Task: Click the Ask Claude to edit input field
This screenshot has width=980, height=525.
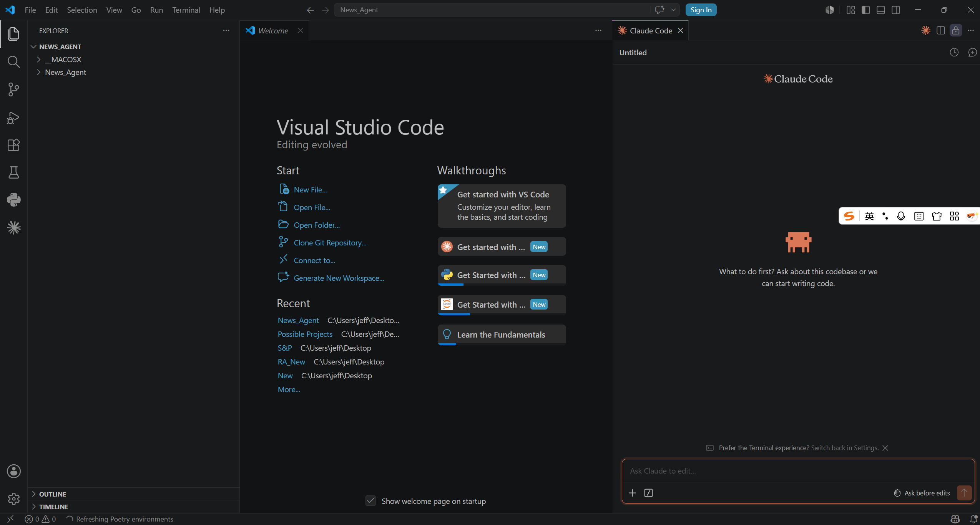Action: pos(798,471)
